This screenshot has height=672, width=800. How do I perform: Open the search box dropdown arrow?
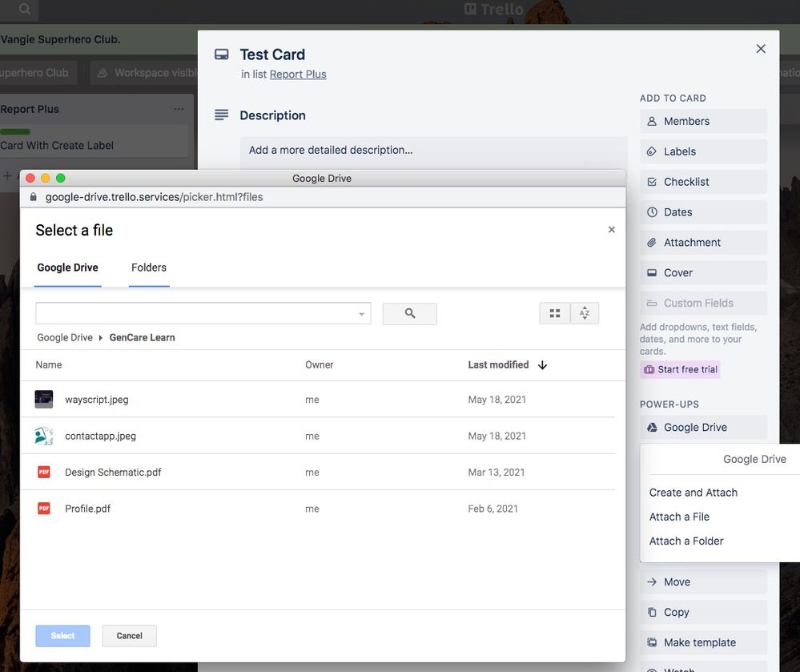pyautogui.click(x=361, y=314)
